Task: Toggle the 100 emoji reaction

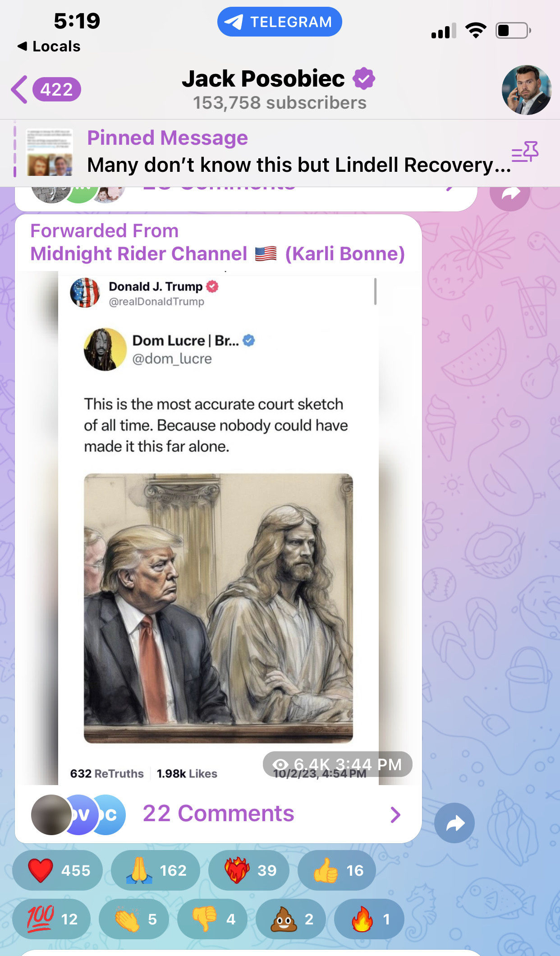Action: coord(51,919)
